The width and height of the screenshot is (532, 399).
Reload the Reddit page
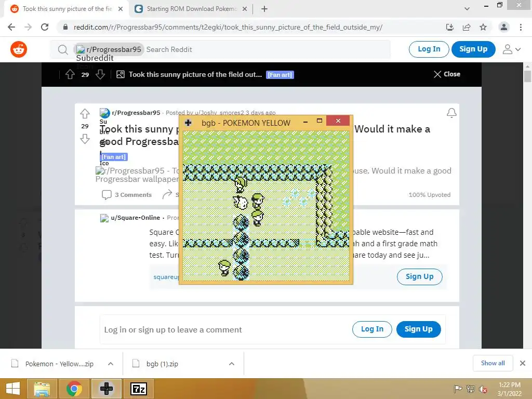[45, 27]
